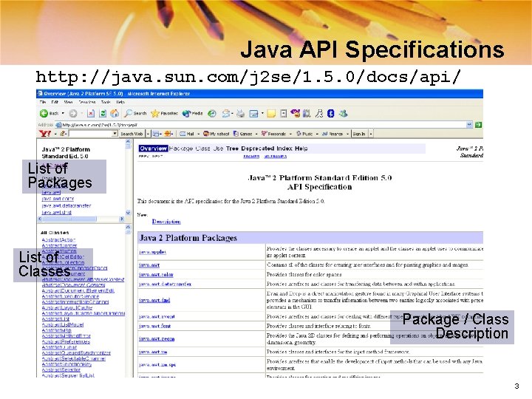The height and width of the screenshot is (399, 532).
Task: Open the View menu
Action: point(68,102)
